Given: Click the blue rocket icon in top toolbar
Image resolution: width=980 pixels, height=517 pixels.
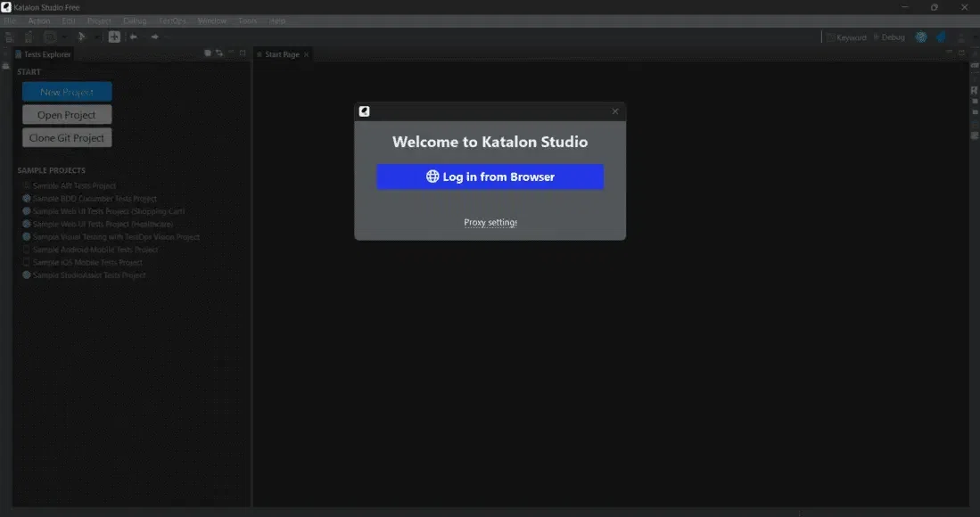Looking at the screenshot, I should pos(942,37).
